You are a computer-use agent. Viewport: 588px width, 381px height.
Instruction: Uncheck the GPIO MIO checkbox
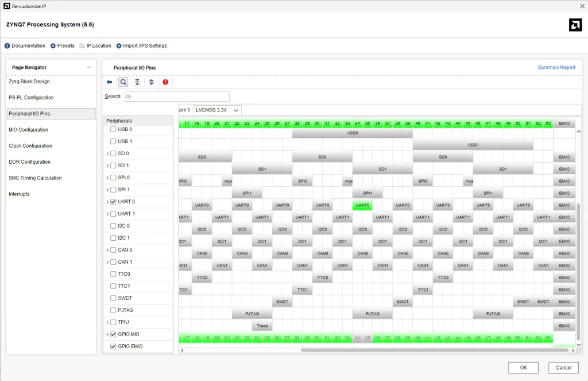point(113,334)
